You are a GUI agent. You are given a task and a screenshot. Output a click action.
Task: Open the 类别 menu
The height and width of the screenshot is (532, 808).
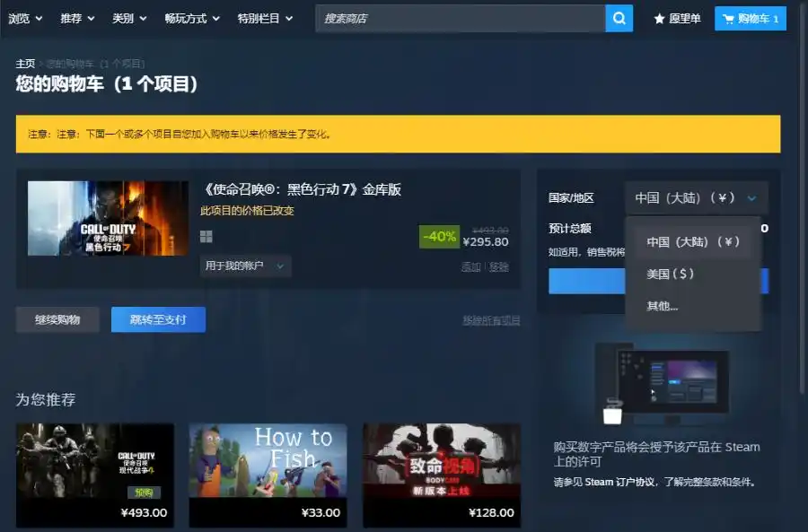coord(129,19)
